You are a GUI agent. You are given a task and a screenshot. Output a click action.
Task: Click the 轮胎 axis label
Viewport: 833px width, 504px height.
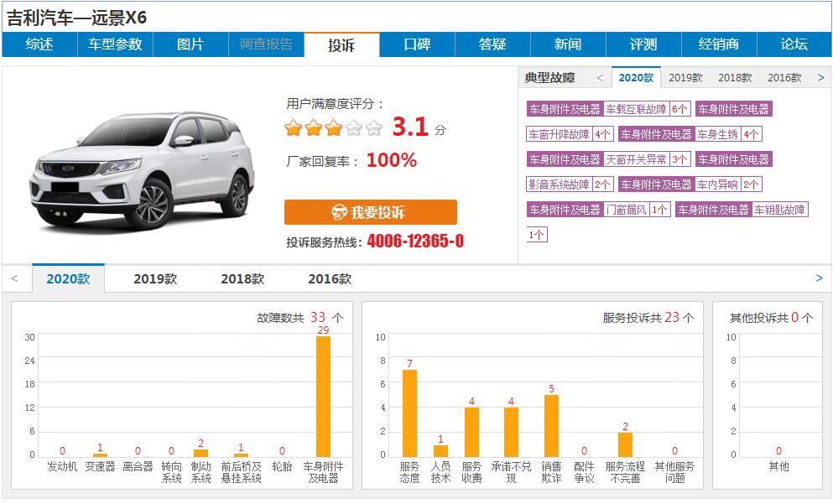[282, 466]
